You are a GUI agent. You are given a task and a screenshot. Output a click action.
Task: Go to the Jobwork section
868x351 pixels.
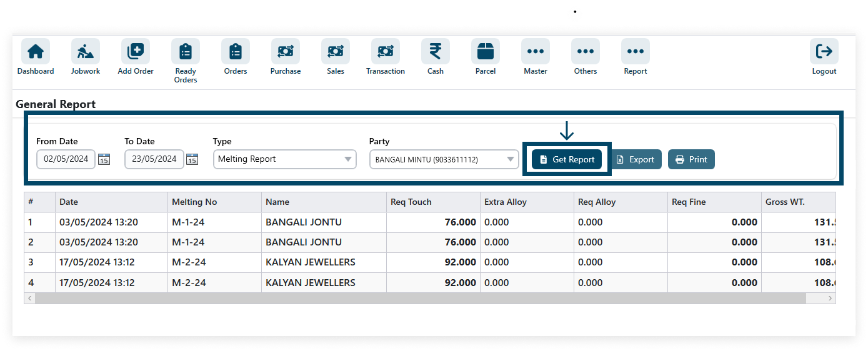[86, 51]
